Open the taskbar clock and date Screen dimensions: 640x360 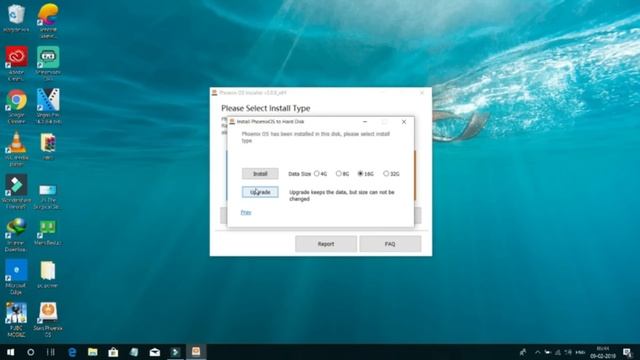click(603, 352)
